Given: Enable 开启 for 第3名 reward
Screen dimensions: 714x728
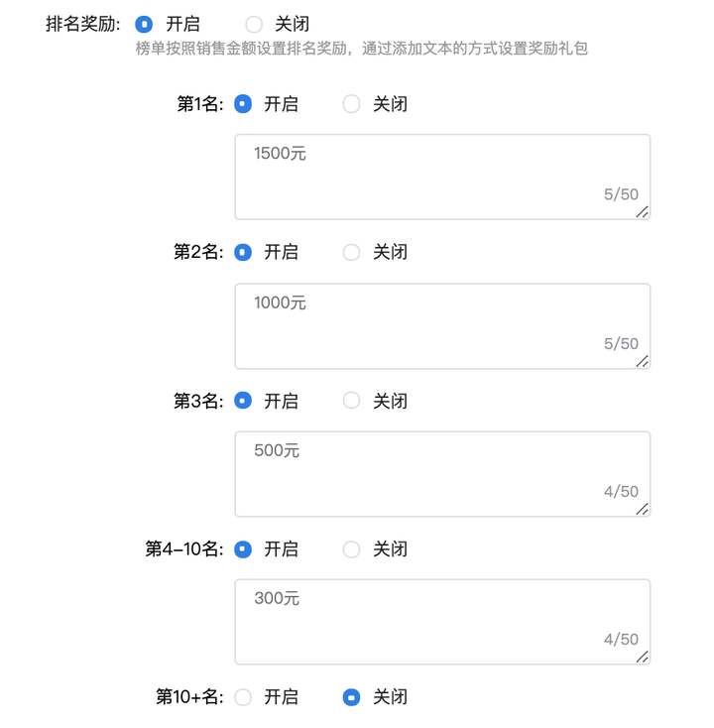Looking at the screenshot, I should point(243,402).
